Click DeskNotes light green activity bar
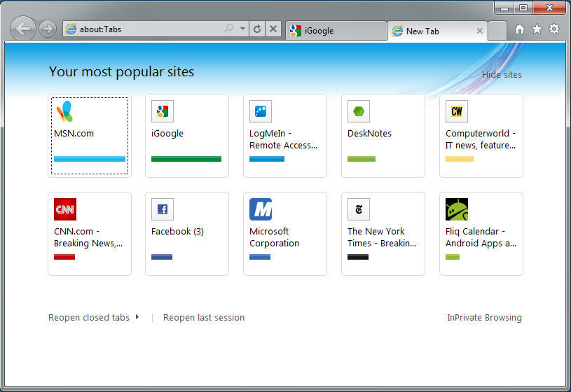The width and height of the screenshot is (571, 392). click(x=362, y=159)
